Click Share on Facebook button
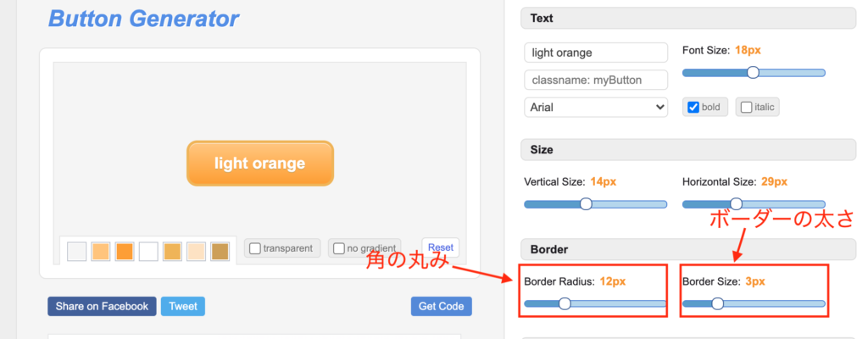The image size is (868, 339). point(102,306)
